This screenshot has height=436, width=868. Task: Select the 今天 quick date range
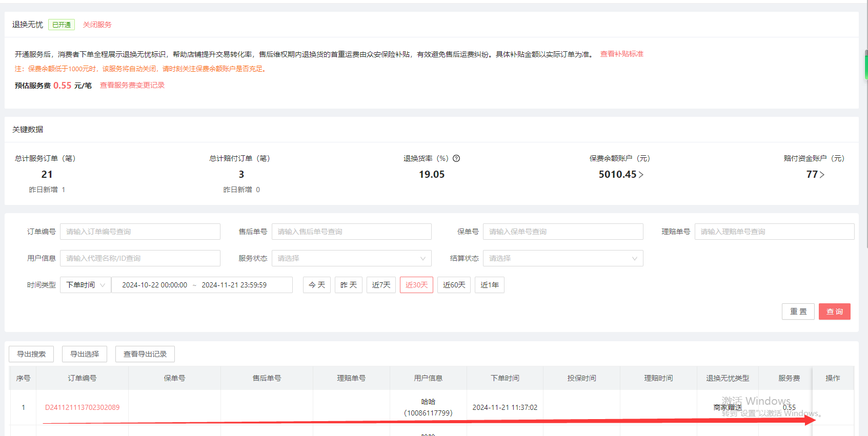(x=316, y=285)
